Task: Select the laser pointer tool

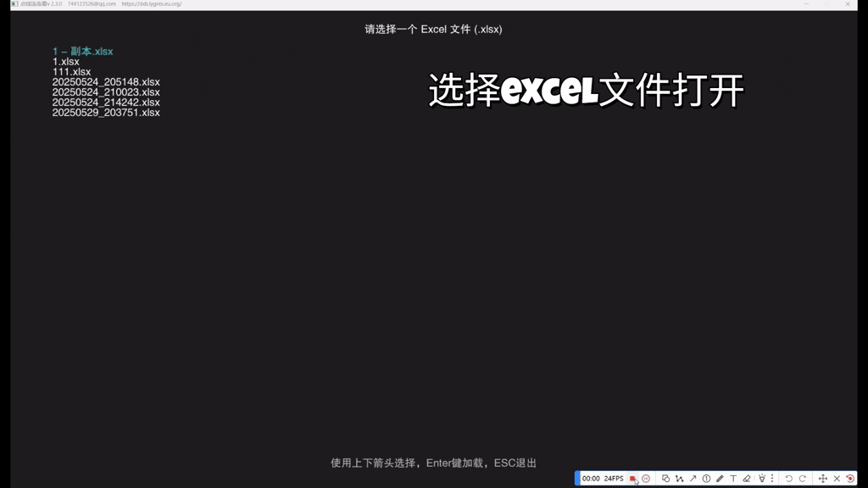Action: pyautogui.click(x=760, y=478)
